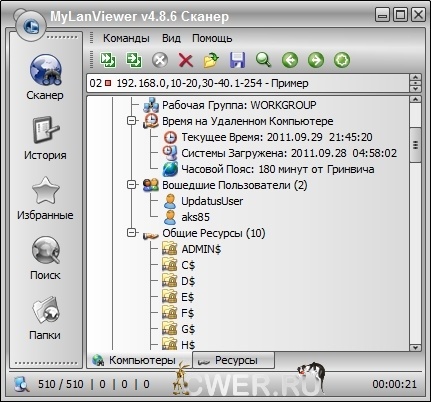The width and height of the screenshot is (431, 402).
Task: Click the floppy disk save toolbar icon
Action: click(x=237, y=60)
